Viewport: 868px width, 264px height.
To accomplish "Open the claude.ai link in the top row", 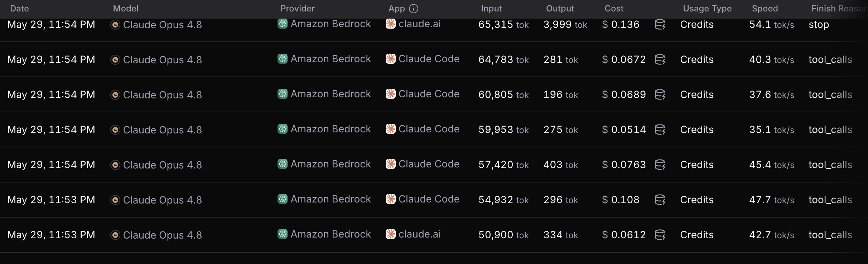I will (420, 24).
